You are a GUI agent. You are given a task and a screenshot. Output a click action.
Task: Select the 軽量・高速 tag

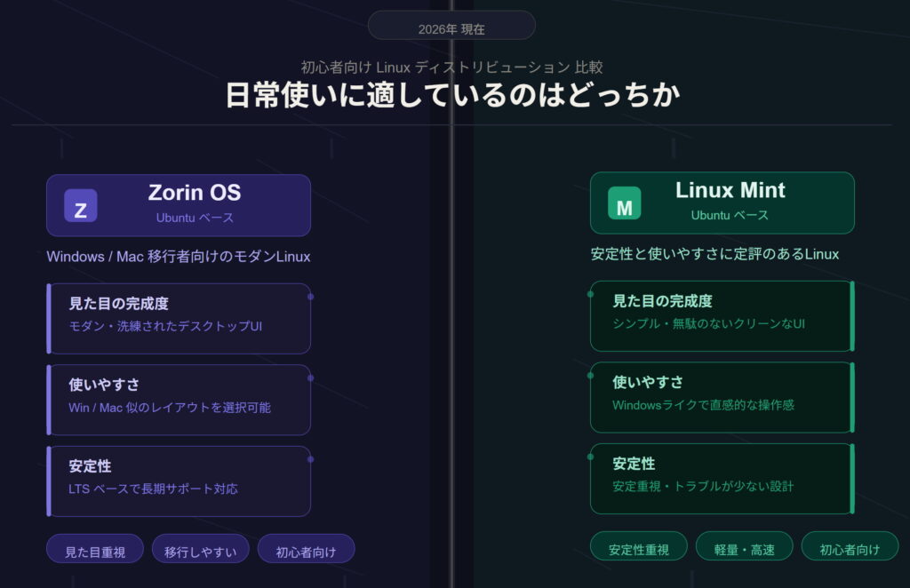point(745,547)
